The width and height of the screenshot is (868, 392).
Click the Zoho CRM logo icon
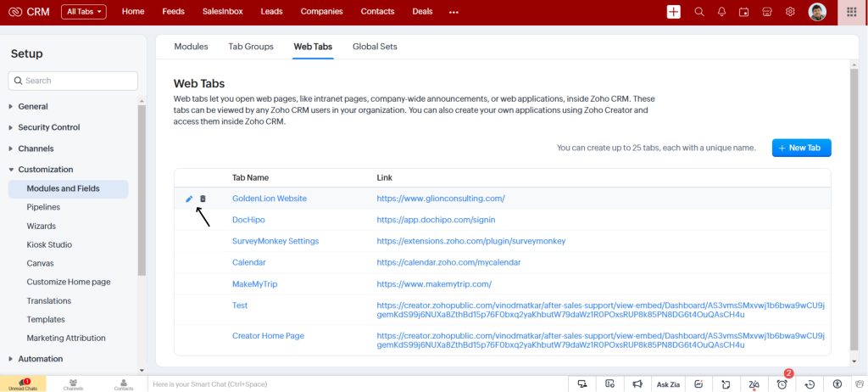tap(15, 12)
